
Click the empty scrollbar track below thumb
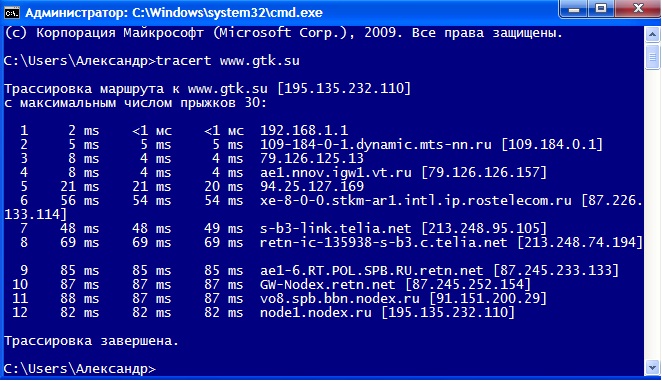point(652,214)
